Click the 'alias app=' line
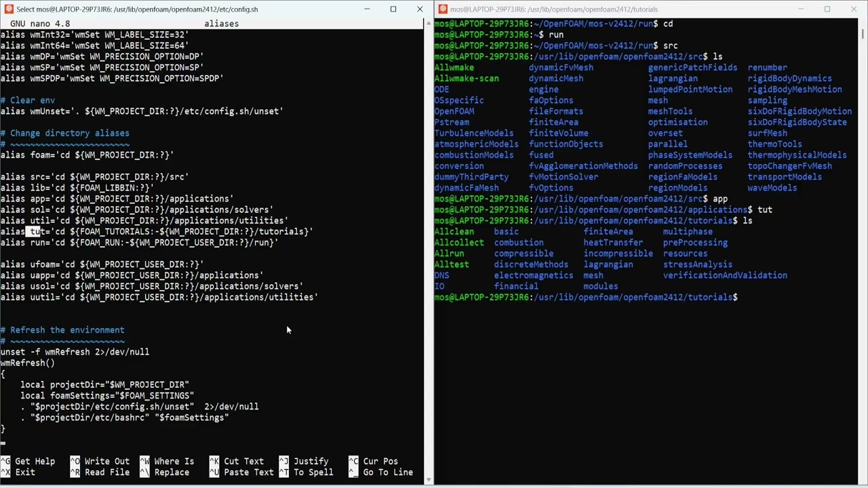Image resolution: width=868 pixels, height=488 pixels. coord(117,198)
